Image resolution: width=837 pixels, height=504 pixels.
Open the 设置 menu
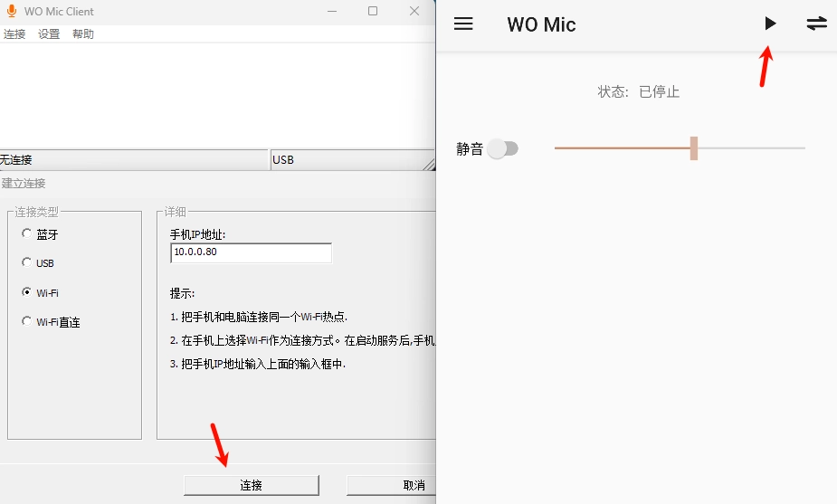(x=49, y=34)
